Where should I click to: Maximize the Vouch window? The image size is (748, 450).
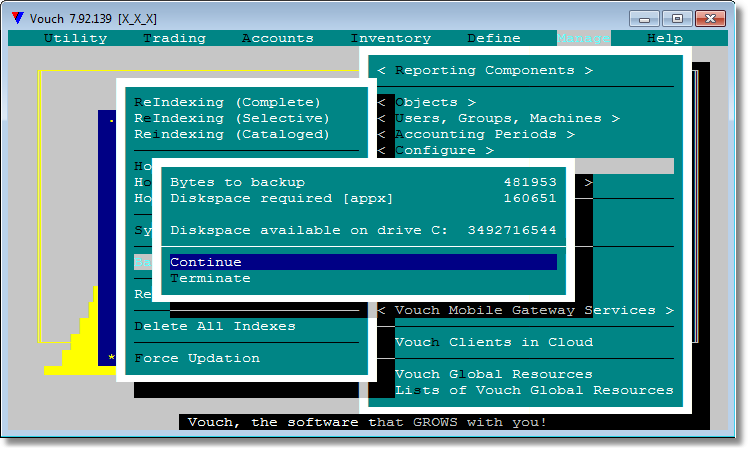click(677, 19)
